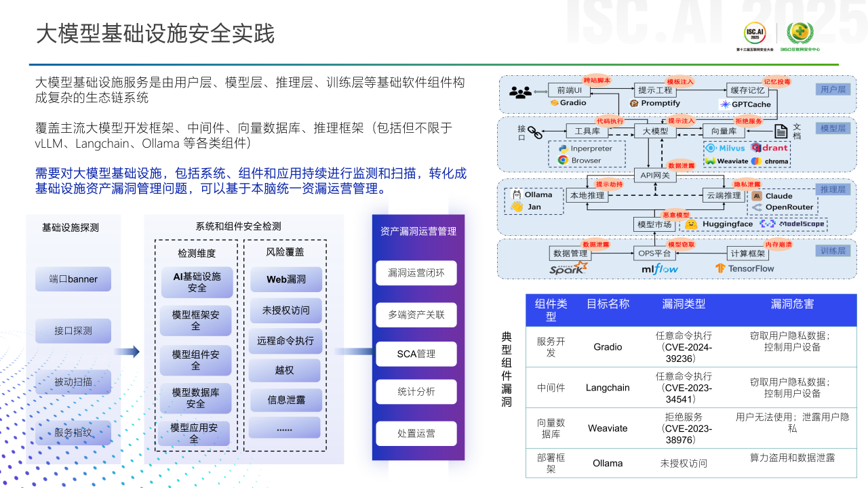This screenshot has height=488, width=868.
Task: Select the 统计分析 box
Action: pos(416,392)
